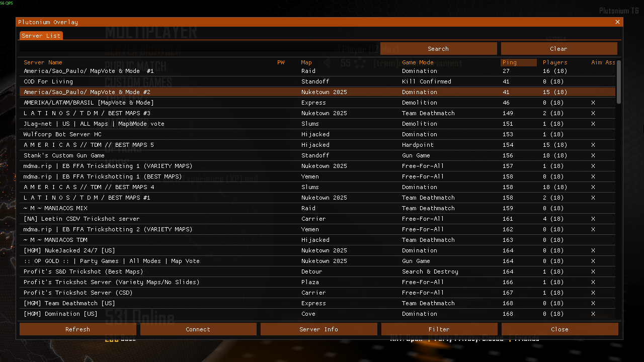644x362 pixels.
Task: Click the Search button
Action: (438, 49)
